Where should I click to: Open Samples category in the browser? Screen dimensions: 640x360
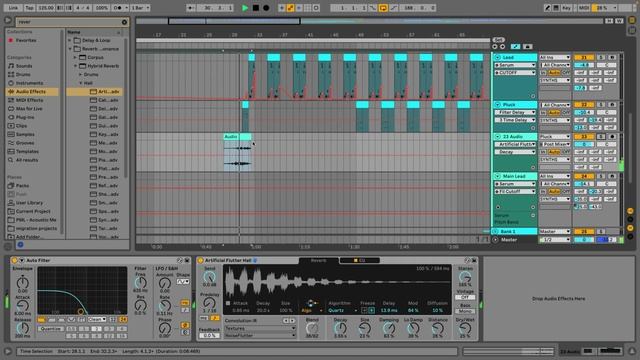(x=25, y=134)
